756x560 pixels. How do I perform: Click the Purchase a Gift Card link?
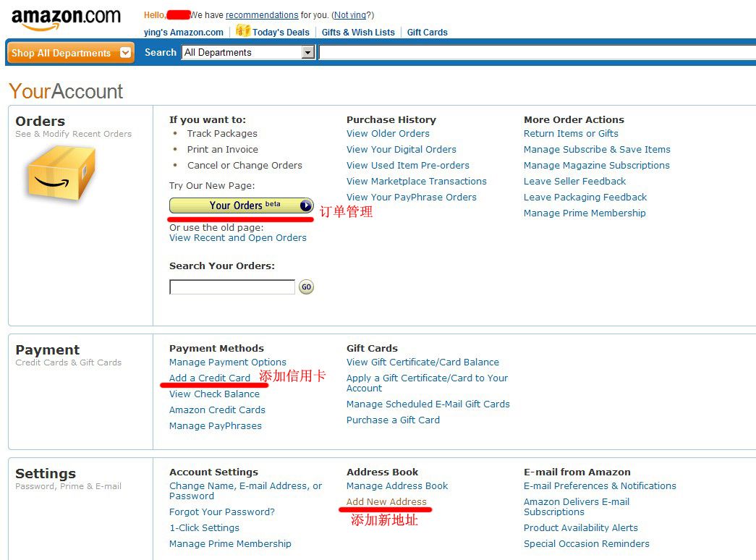coord(393,420)
